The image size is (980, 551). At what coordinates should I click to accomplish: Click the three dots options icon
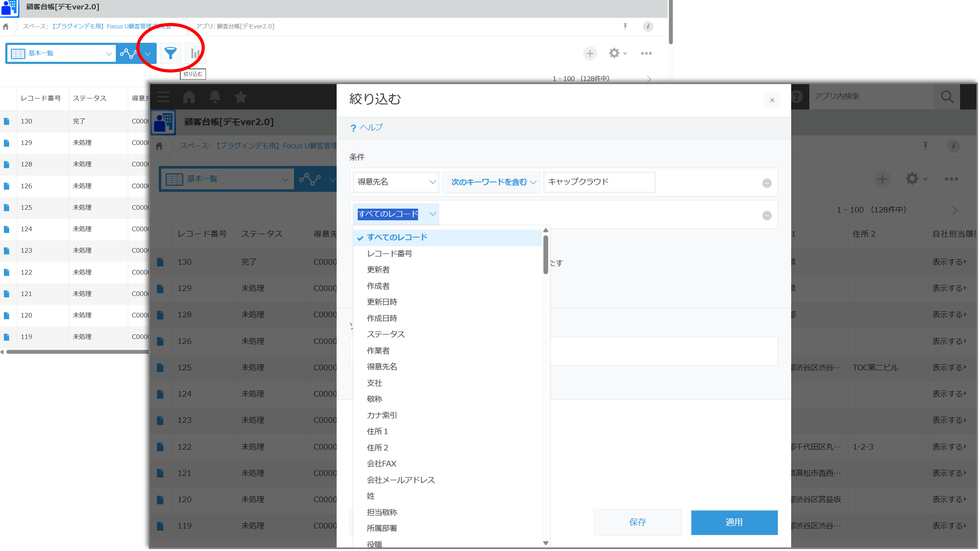coord(646,53)
